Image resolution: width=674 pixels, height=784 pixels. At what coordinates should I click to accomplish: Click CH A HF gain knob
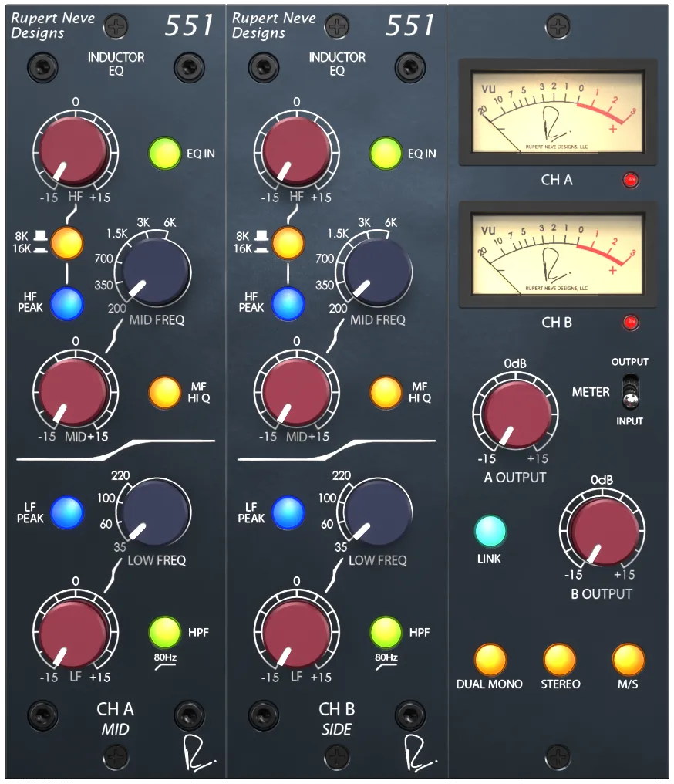point(75,152)
